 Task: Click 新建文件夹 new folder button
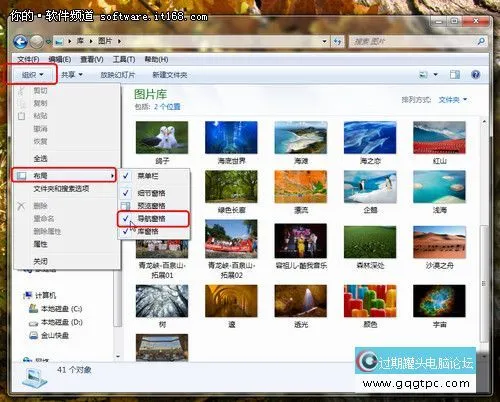[169, 75]
